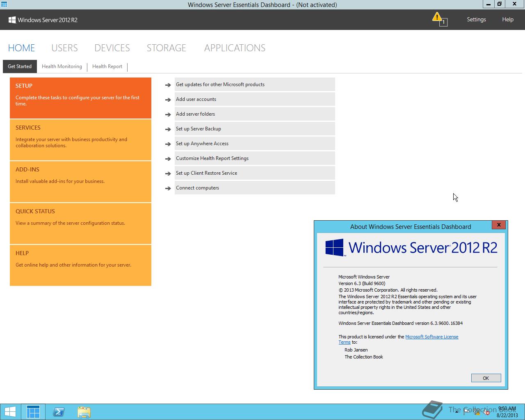Open the taskbar clock showing 9:50 AM
The height and width of the screenshot is (420, 525).
(x=507, y=412)
